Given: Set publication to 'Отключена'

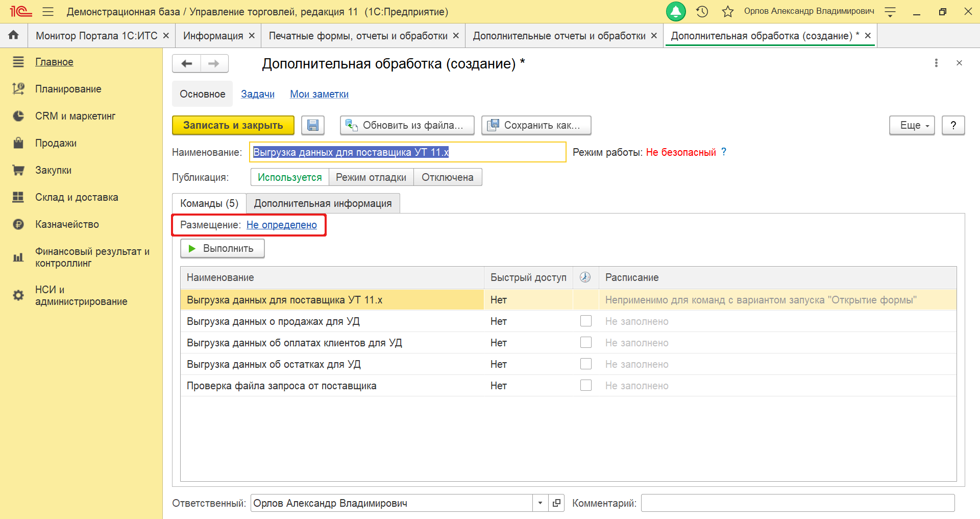Looking at the screenshot, I should pyautogui.click(x=447, y=177).
